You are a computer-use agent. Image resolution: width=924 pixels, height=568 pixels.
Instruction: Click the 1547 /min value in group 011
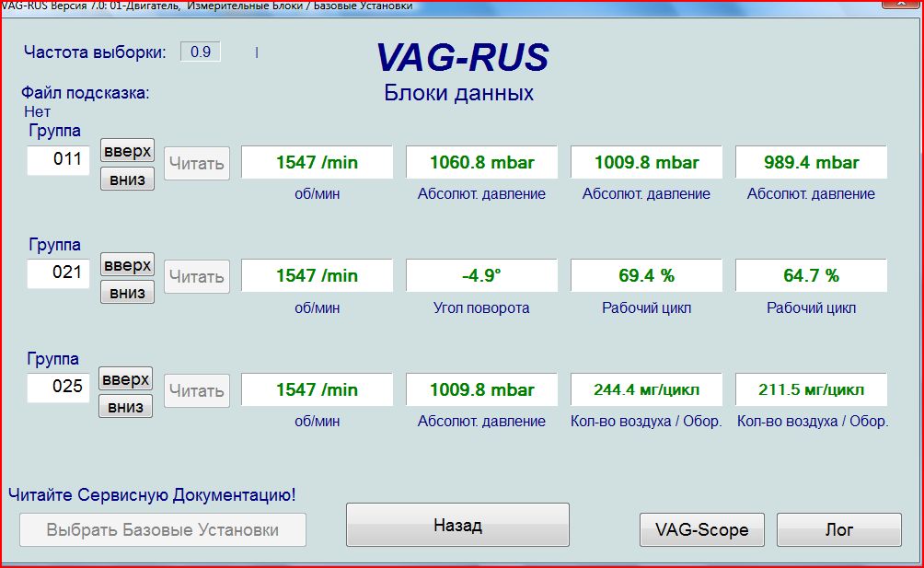(317, 163)
